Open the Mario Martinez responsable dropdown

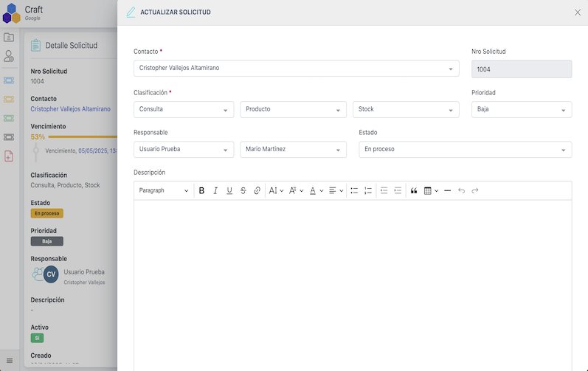click(x=293, y=149)
